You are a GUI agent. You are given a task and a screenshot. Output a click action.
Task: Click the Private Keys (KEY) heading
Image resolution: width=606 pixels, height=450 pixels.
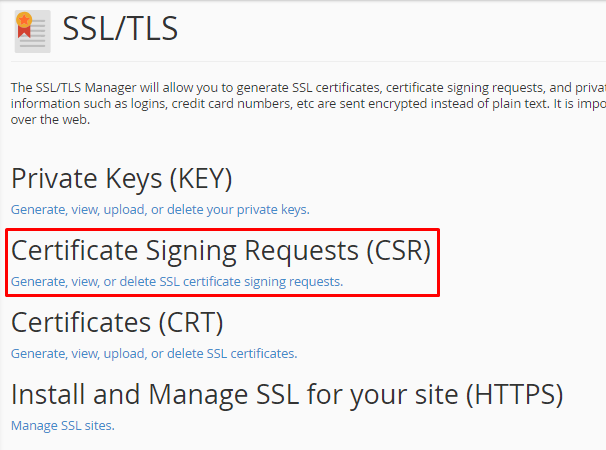point(121,179)
